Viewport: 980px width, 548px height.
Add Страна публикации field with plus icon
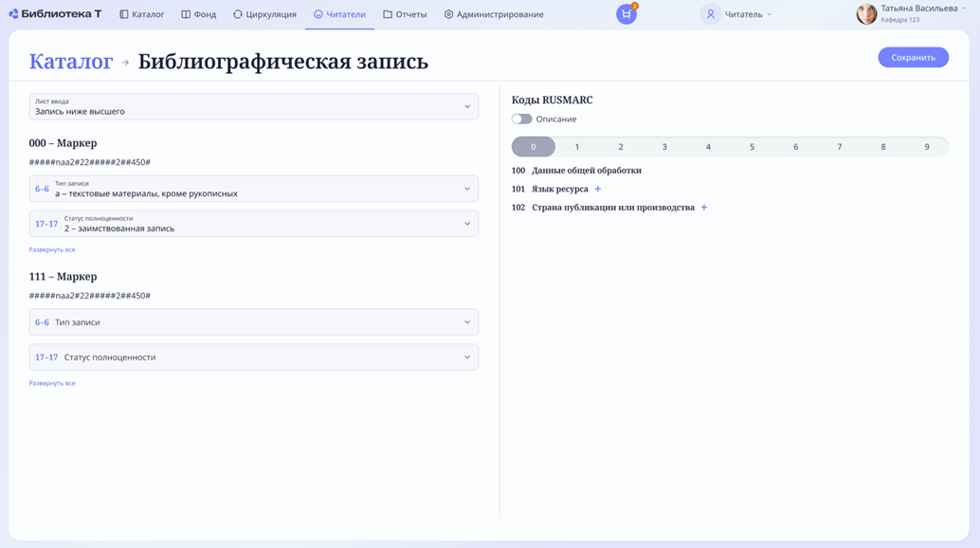point(704,208)
